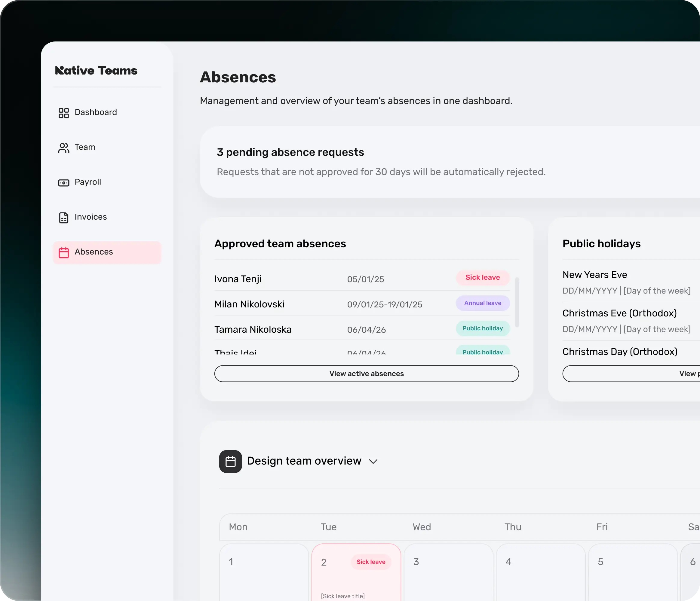Click the Team people icon
This screenshot has height=601, width=700.
point(63,148)
